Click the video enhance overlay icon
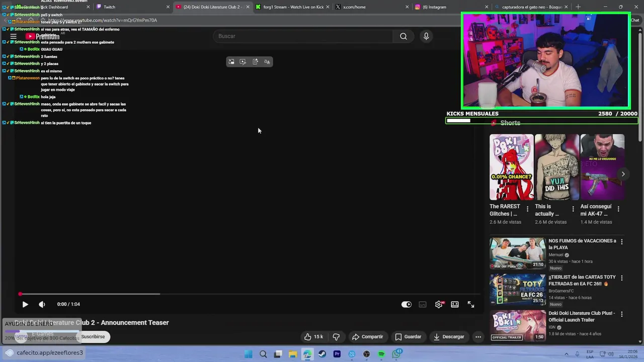The image size is (644, 362). [243, 62]
